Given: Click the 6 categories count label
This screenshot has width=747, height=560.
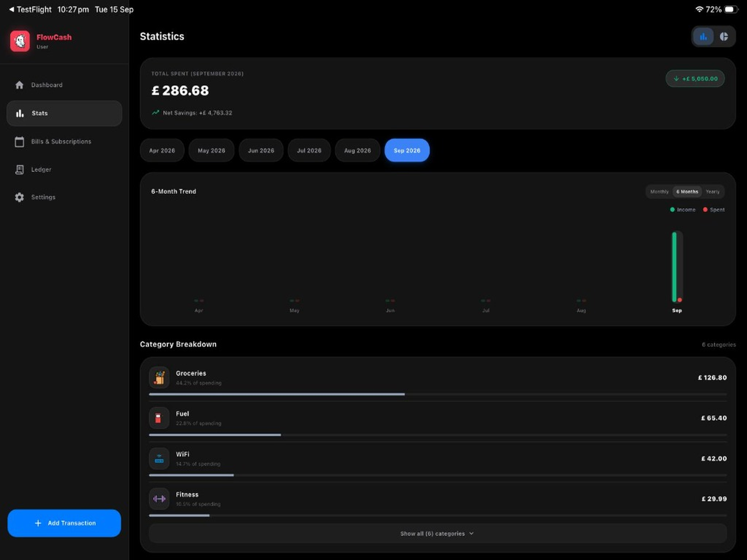Looking at the screenshot, I should coord(719,345).
